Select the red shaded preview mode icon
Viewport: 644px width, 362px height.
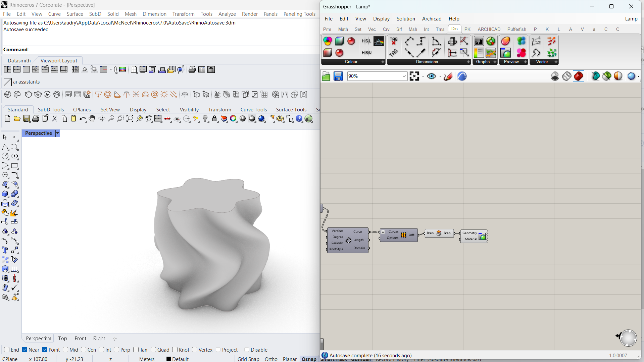pyautogui.click(x=579, y=76)
